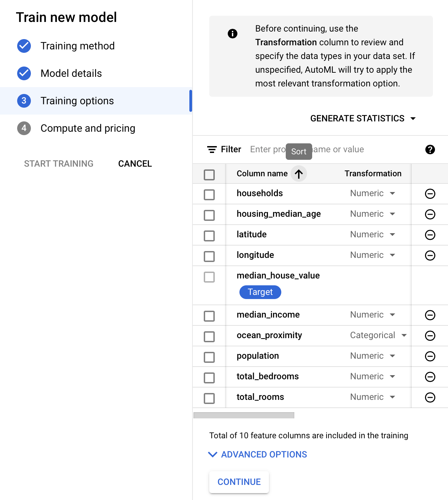
Task: Remove the ocean_proximity column from training
Action: (430, 336)
